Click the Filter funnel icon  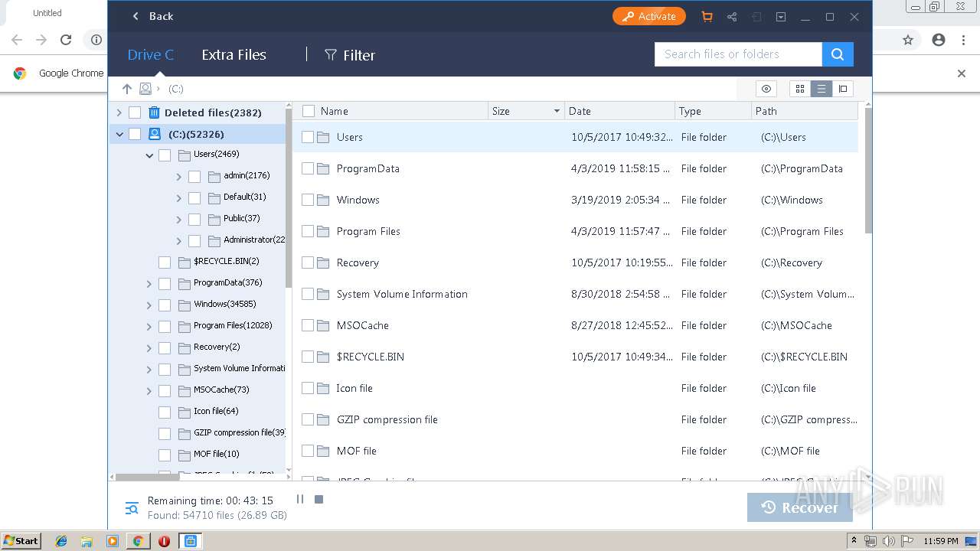(x=331, y=55)
